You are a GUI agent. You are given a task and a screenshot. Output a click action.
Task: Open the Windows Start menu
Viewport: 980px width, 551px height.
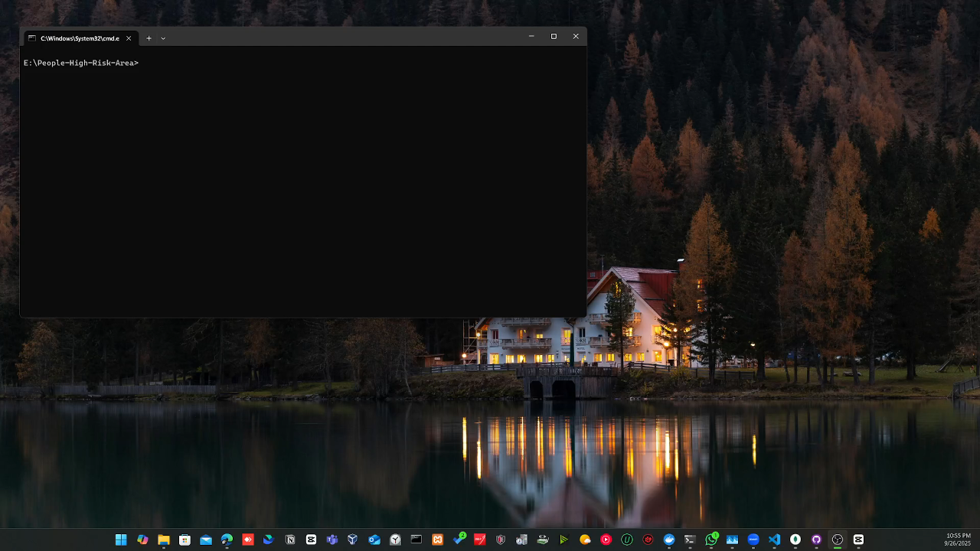point(121,540)
